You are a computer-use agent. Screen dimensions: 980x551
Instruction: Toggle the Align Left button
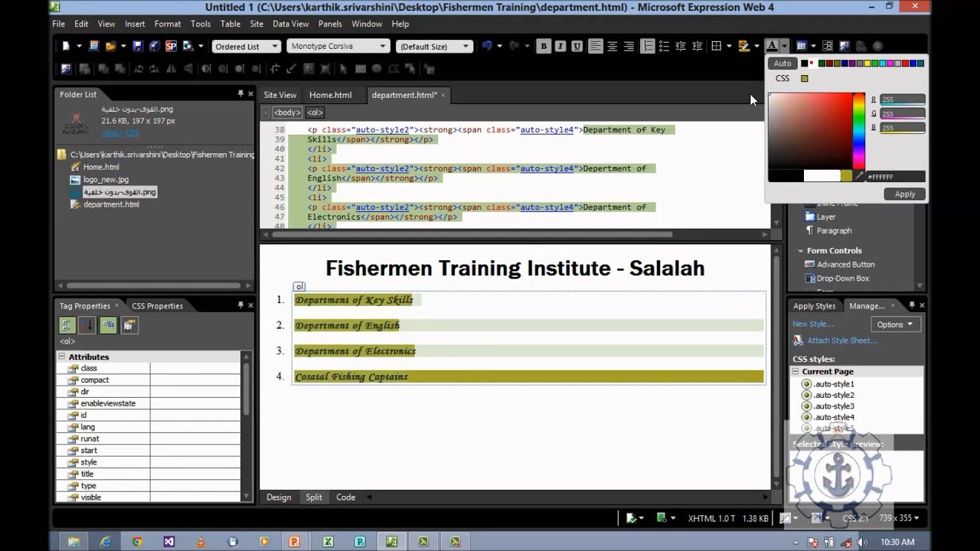point(595,46)
